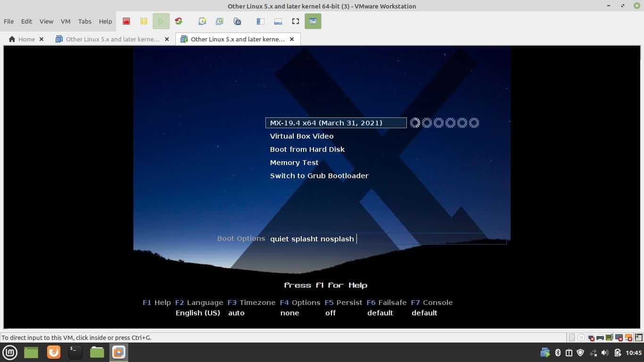644x362 pixels.
Task: Select Virtual Box Video boot entry
Action: coord(302,136)
